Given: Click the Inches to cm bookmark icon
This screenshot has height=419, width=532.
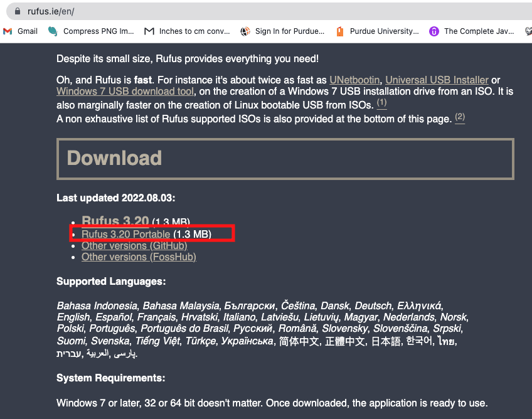Looking at the screenshot, I should coord(149,31).
